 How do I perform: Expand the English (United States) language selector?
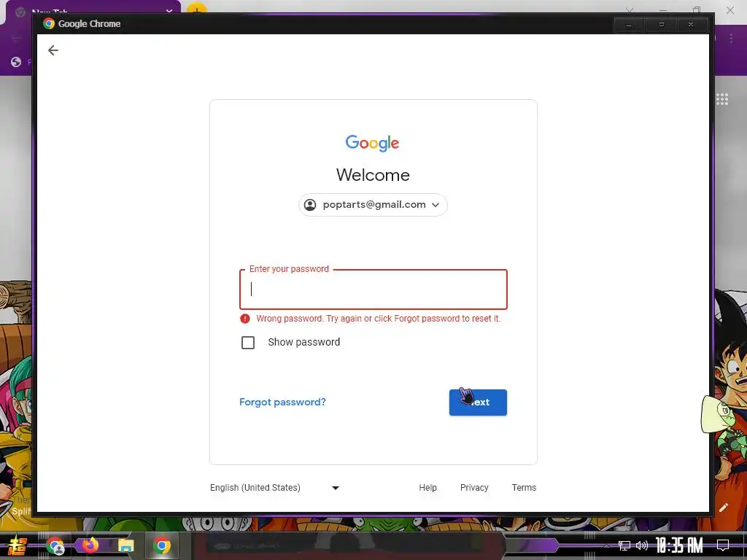click(275, 488)
